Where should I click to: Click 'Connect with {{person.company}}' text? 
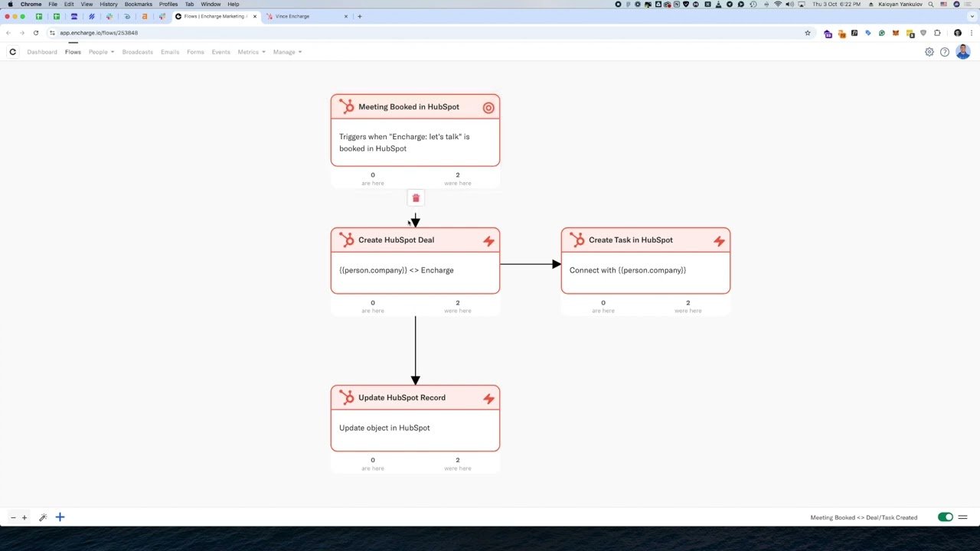(628, 270)
